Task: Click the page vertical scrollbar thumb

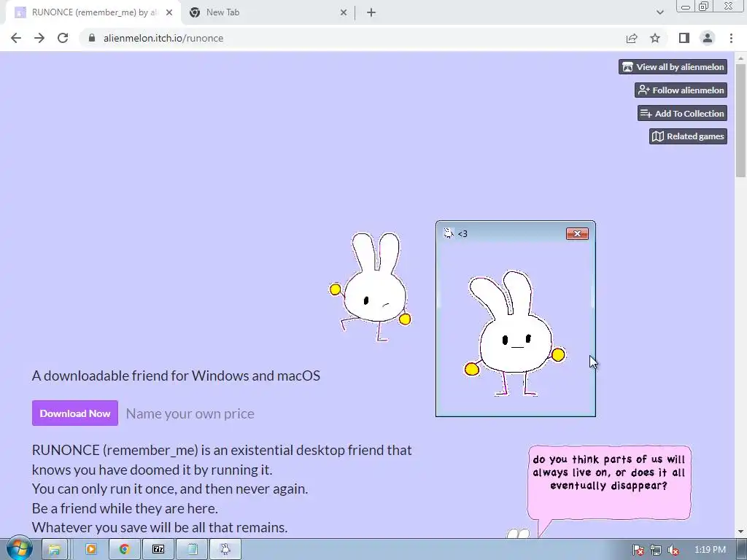Action: [740, 120]
